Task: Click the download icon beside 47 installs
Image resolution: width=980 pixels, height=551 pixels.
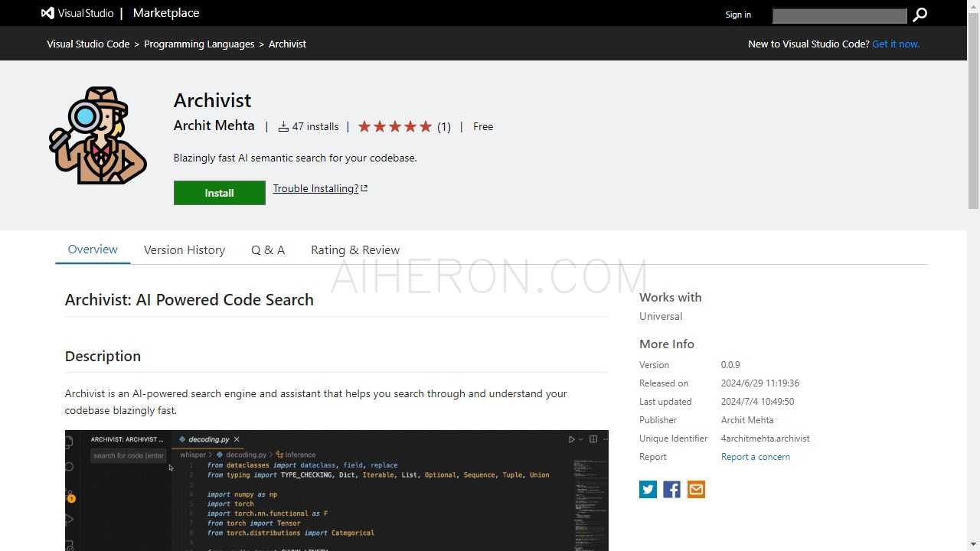Action: 283,126
